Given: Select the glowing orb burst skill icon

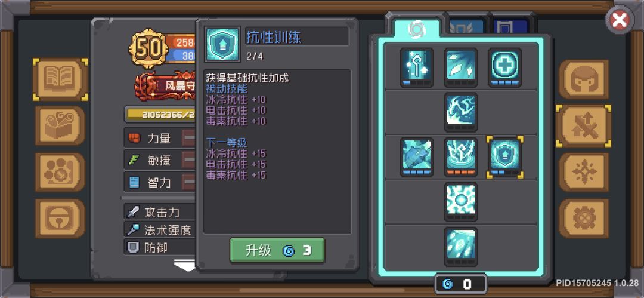Looking at the screenshot, I should (460, 202).
